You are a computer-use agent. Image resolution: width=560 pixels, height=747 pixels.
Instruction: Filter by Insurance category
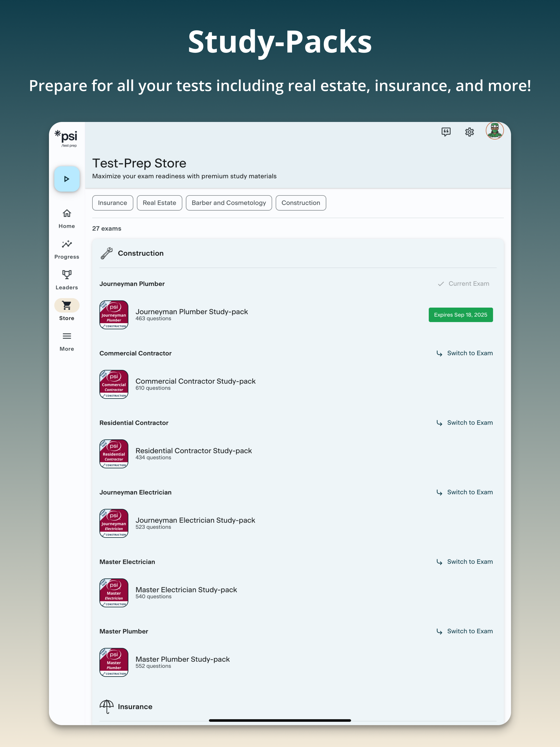pos(112,203)
